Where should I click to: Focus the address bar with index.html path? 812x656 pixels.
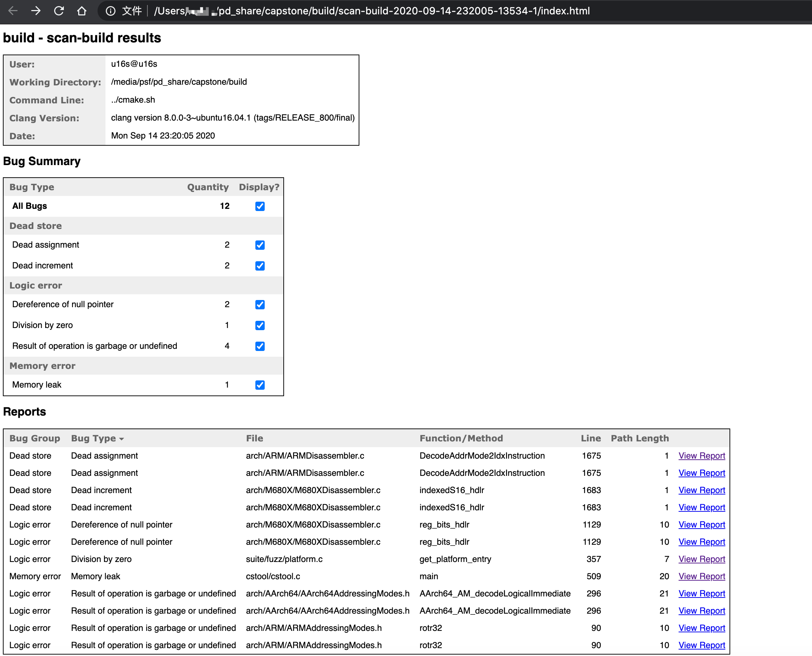(372, 11)
